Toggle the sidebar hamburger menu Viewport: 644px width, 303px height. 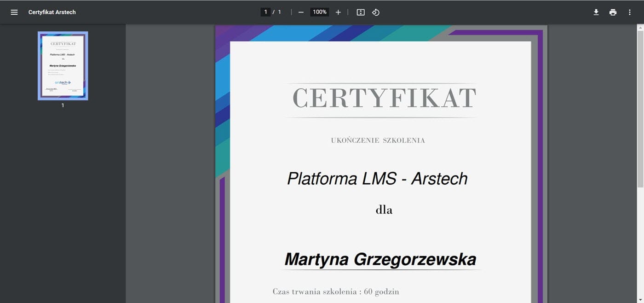click(14, 12)
